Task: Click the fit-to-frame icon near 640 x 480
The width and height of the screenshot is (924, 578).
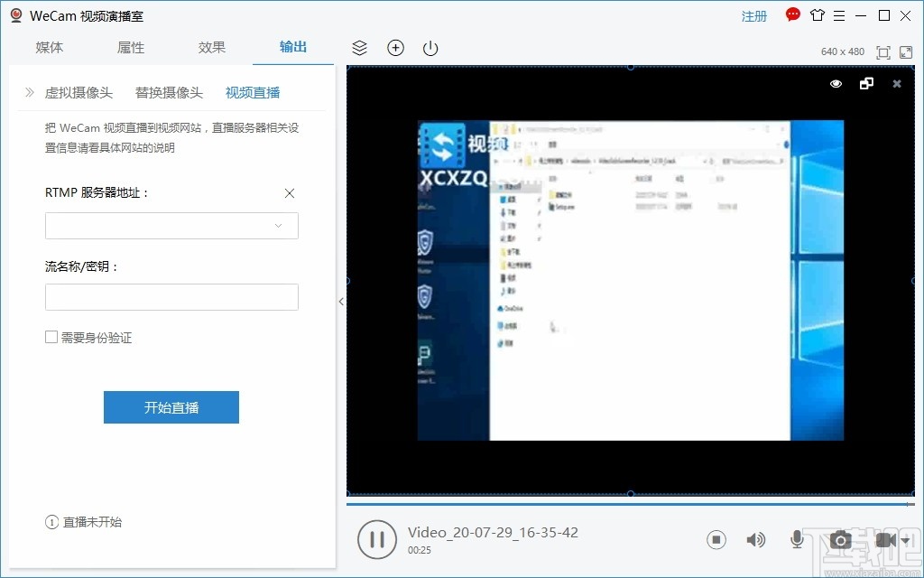Action: [x=882, y=51]
